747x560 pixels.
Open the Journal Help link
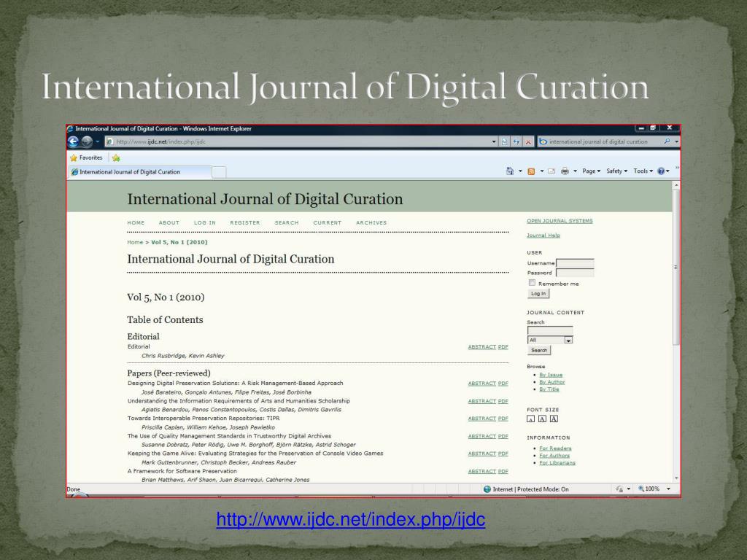tap(543, 236)
